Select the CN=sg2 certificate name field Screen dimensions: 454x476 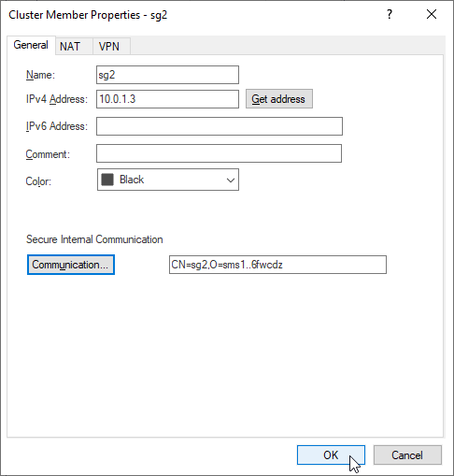(277, 265)
